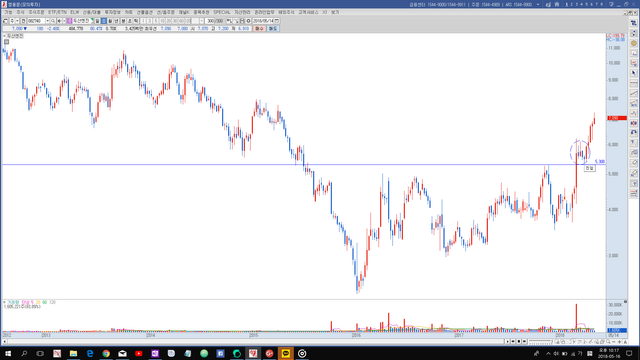640x360 pixels.
Task: Select the arrow cursor tool in right sidebar
Action: tap(633, 73)
